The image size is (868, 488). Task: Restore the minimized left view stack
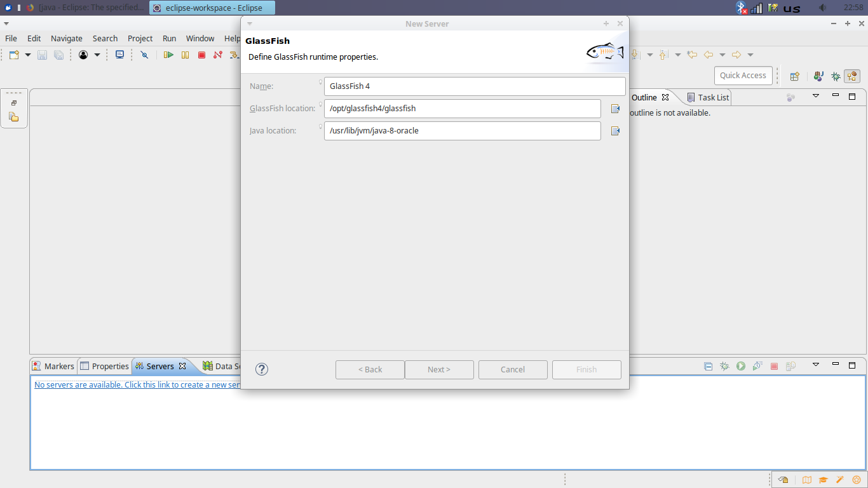(14, 103)
